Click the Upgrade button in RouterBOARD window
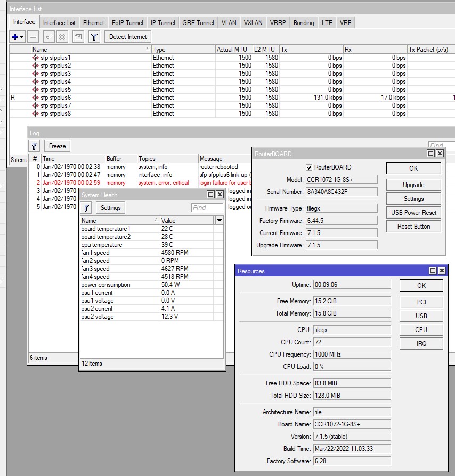The width and height of the screenshot is (455, 476). pyautogui.click(x=413, y=185)
